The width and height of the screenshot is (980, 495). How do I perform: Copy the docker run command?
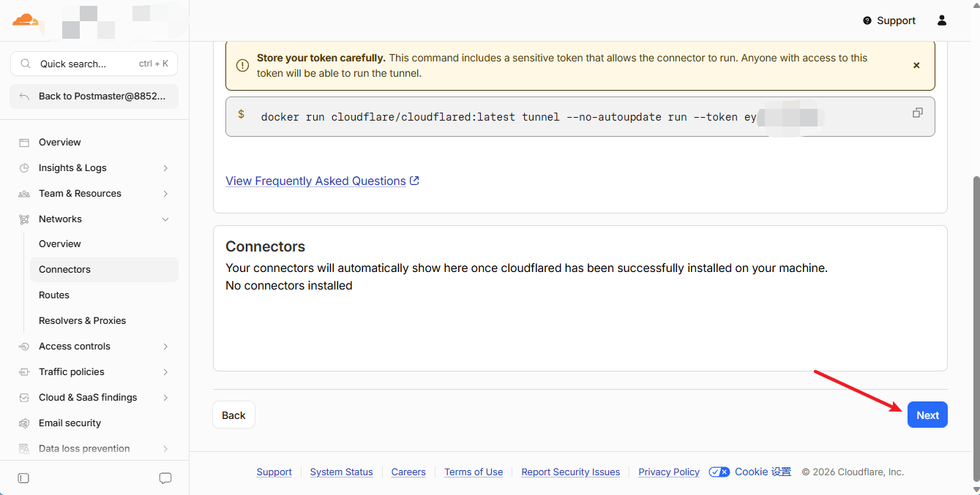tap(917, 113)
